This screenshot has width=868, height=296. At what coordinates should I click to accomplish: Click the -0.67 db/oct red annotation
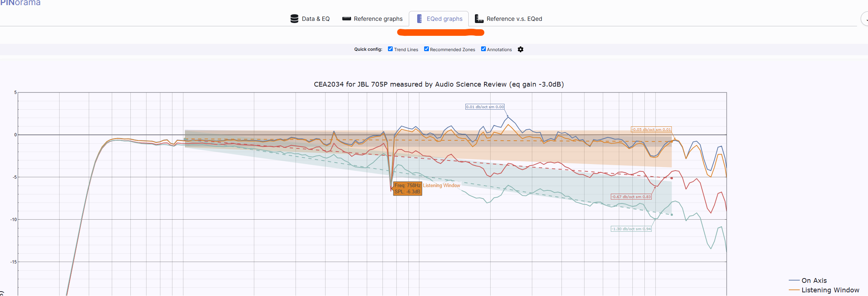(631, 197)
